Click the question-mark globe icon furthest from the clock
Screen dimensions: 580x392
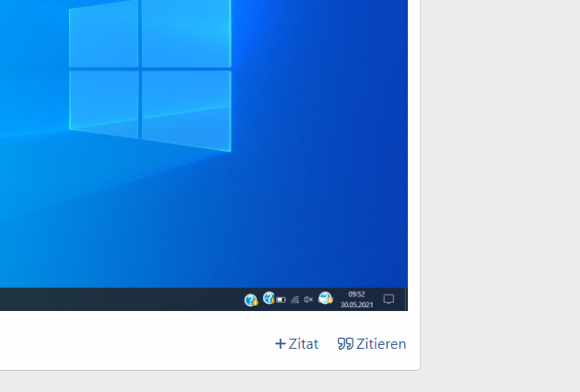tap(250, 300)
